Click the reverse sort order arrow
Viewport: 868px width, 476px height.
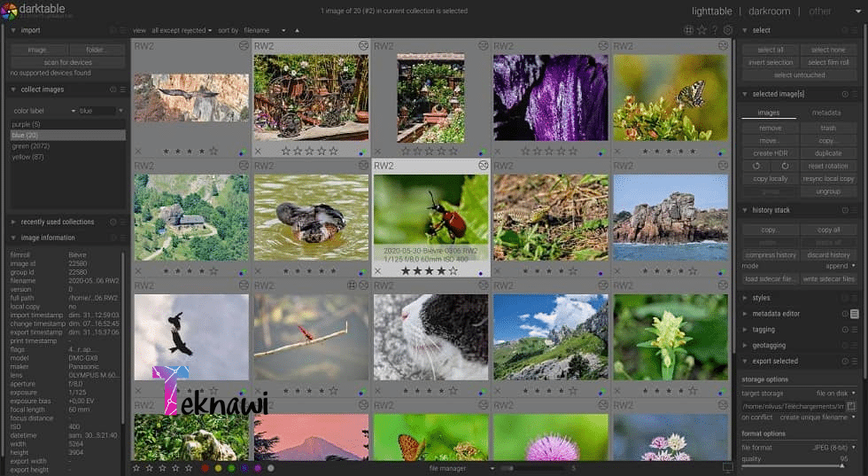click(298, 30)
